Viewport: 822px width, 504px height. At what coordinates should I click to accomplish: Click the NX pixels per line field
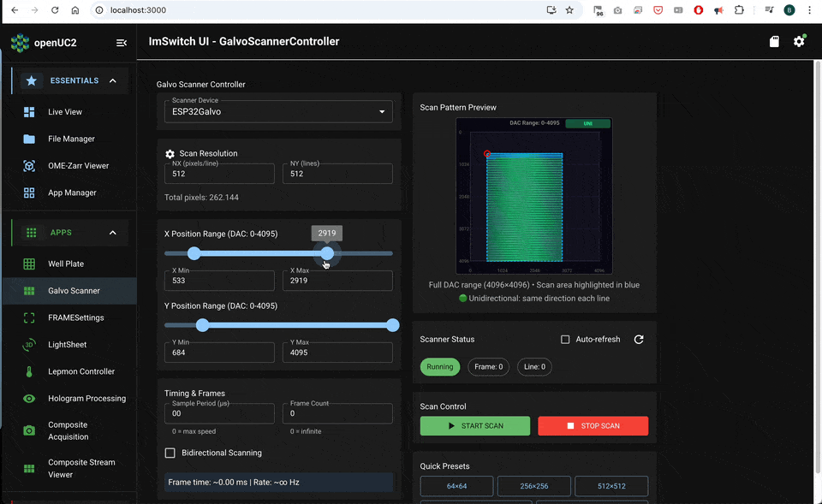click(x=219, y=174)
